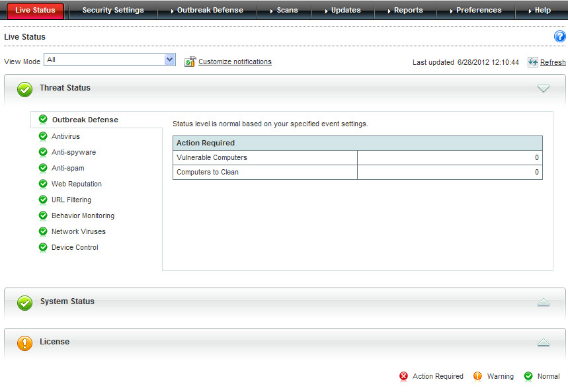Expand the System Status section arrow
The height and width of the screenshot is (392, 568).
click(543, 302)
